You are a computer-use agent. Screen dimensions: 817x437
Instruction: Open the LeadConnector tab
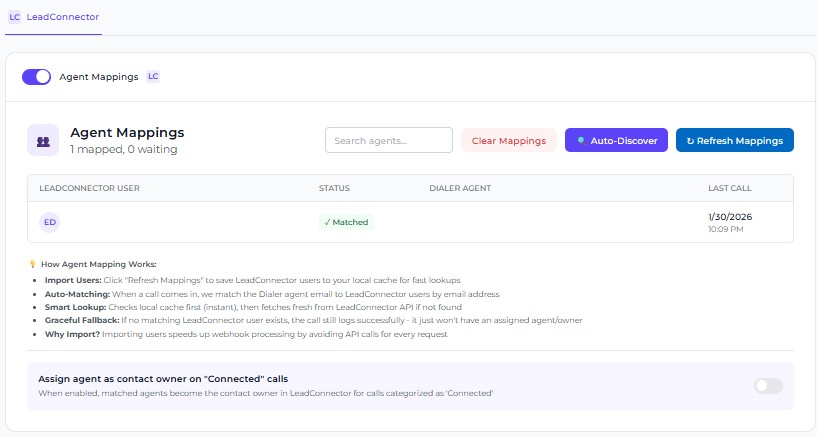(54, 17)
